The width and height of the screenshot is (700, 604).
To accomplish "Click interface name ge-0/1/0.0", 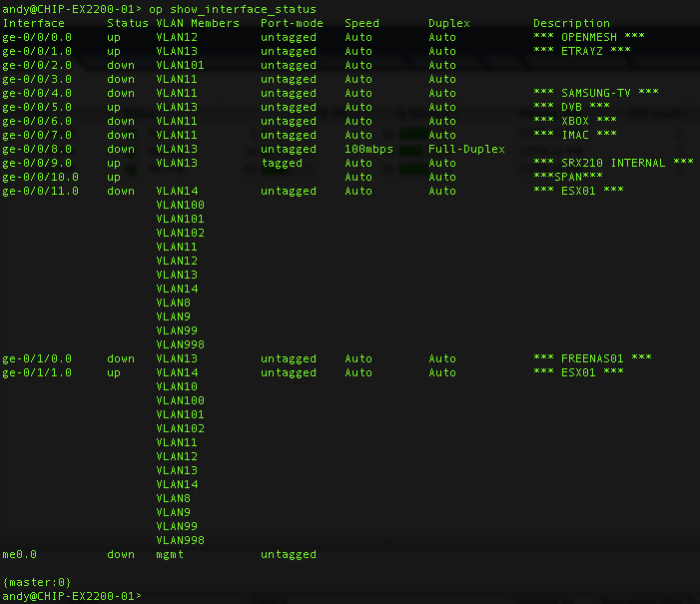I will (37, 359).
